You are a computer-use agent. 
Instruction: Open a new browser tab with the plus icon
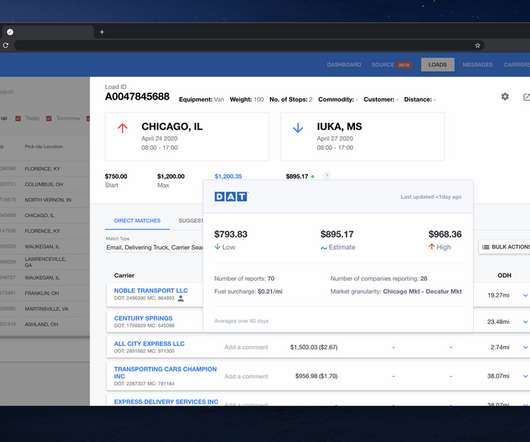102,32
